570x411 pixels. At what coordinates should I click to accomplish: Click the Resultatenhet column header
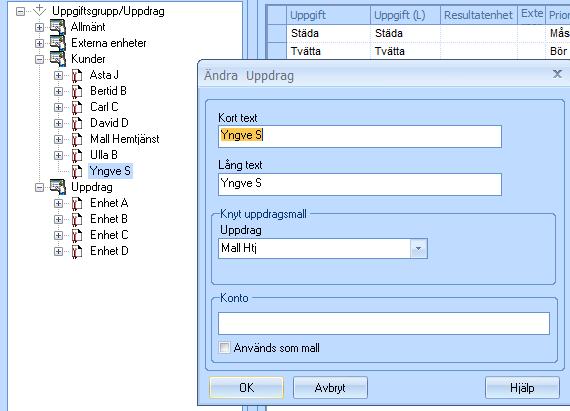[479, 15]
